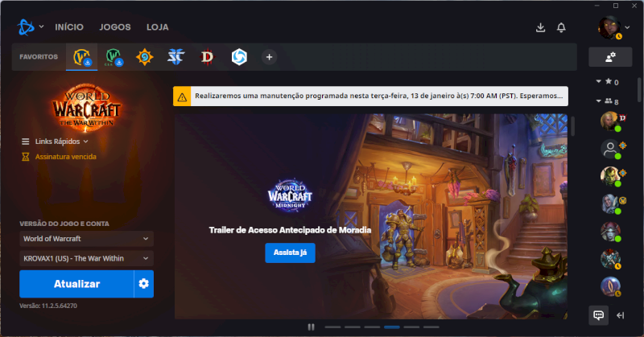Open the Midnight housing trailer banner
Viewport: 644px width, 337px height.
click(x=371, y=216)
